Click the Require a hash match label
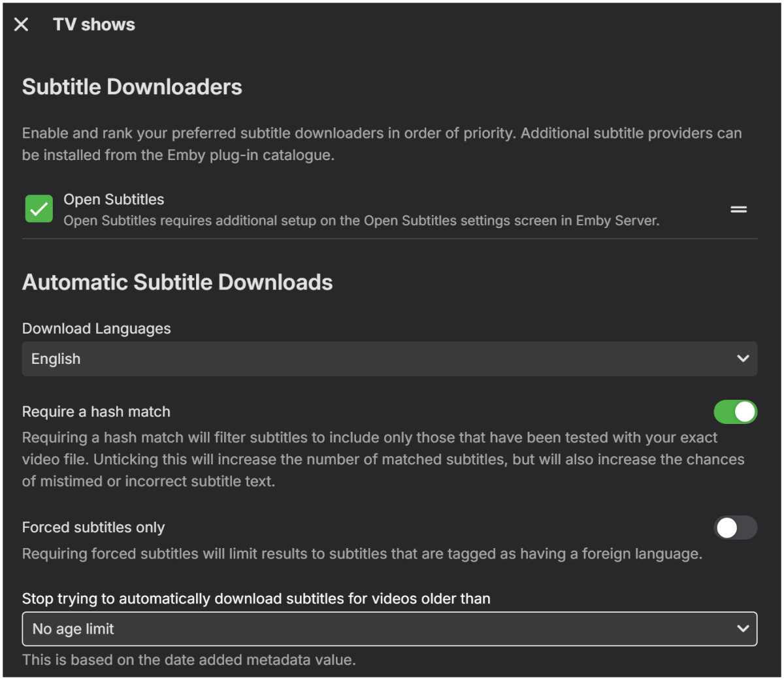The width and height of the screenshot is (784, 680). click(x=96, y=412)
